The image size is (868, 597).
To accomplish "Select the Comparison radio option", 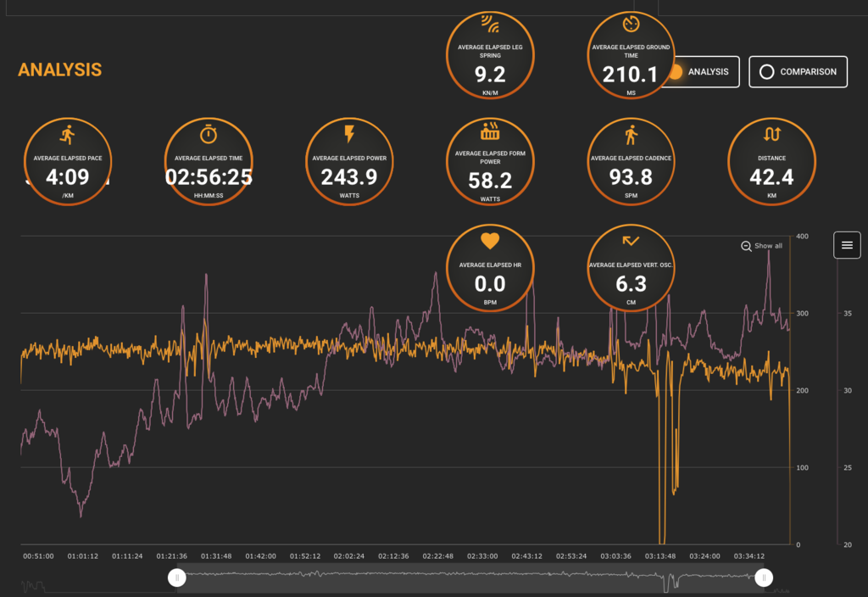I will click(x=798, y=72).
